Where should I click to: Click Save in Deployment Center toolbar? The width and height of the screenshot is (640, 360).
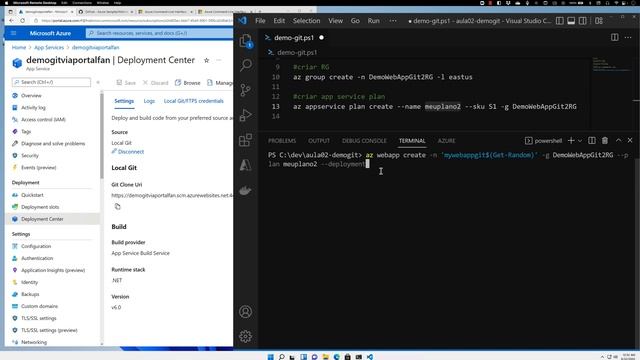[x=126, y=82]
